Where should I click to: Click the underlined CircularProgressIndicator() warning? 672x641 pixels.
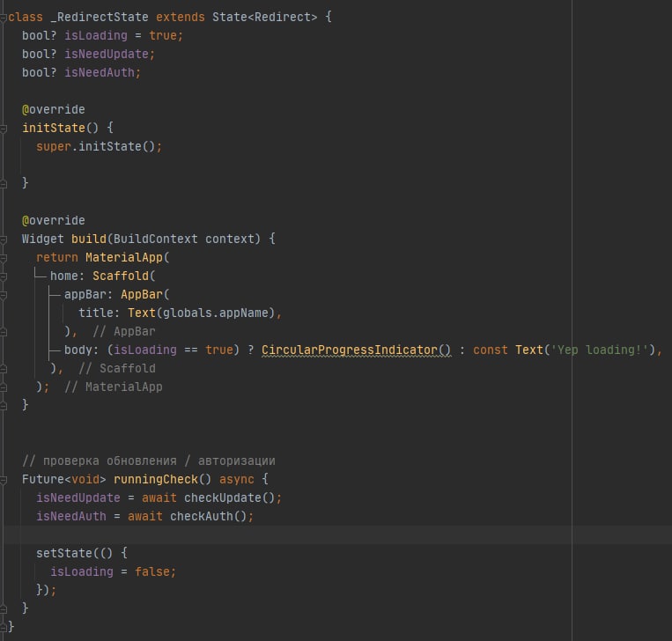[356, 350]
